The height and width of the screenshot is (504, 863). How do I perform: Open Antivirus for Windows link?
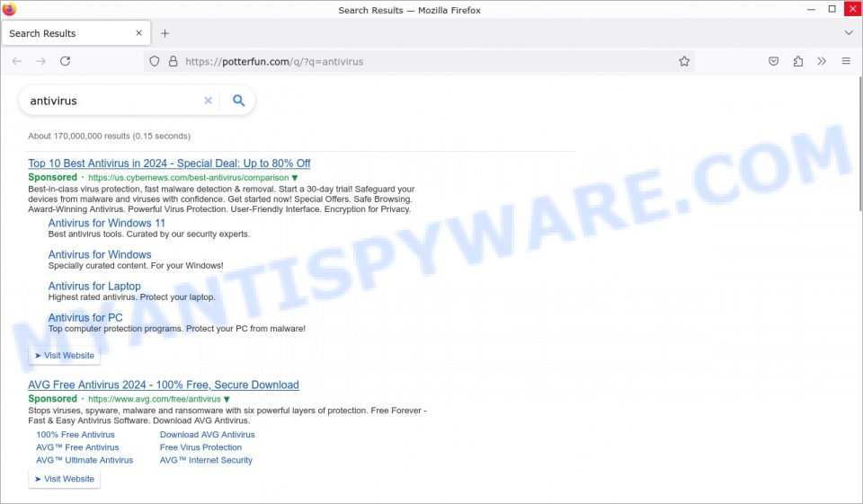[x=100, y=255]
